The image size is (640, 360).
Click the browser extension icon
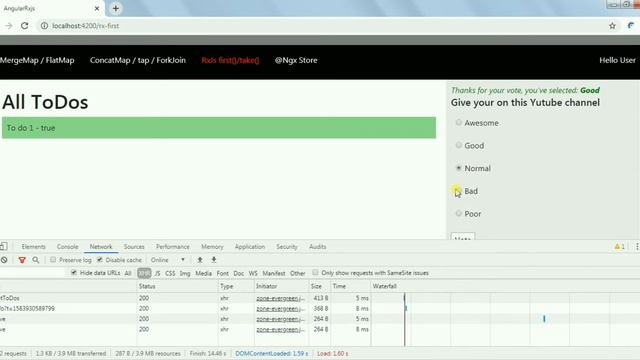click(631, 26)
